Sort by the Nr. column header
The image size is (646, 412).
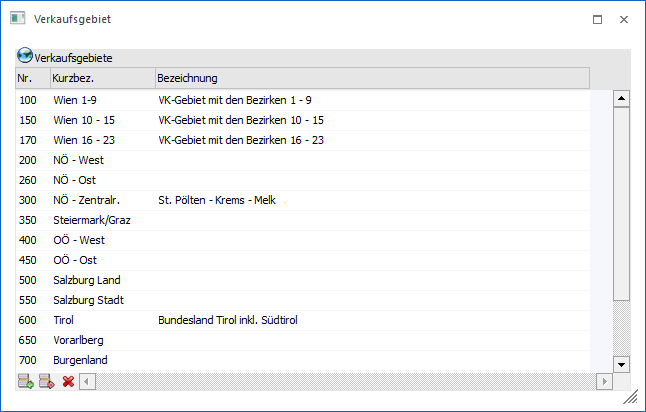coord(33,78)
